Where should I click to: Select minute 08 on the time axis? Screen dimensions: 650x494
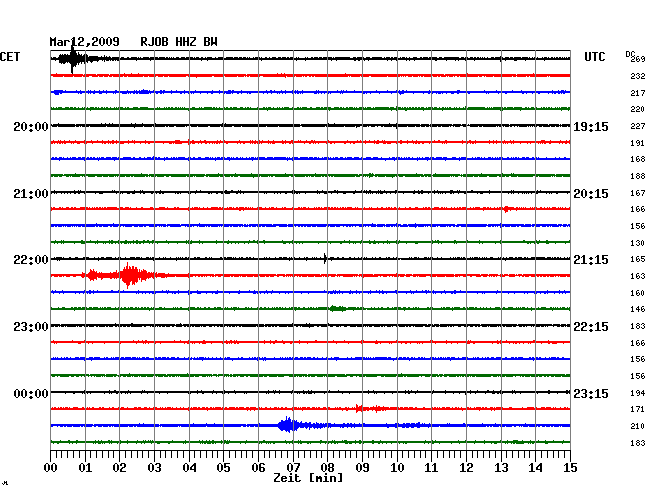pyautogui.click(x=328, y=468)
